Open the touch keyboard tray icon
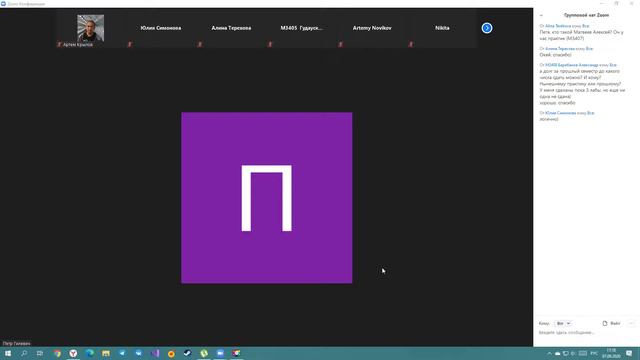Screen dimensions: 640x360 point(583,353)
